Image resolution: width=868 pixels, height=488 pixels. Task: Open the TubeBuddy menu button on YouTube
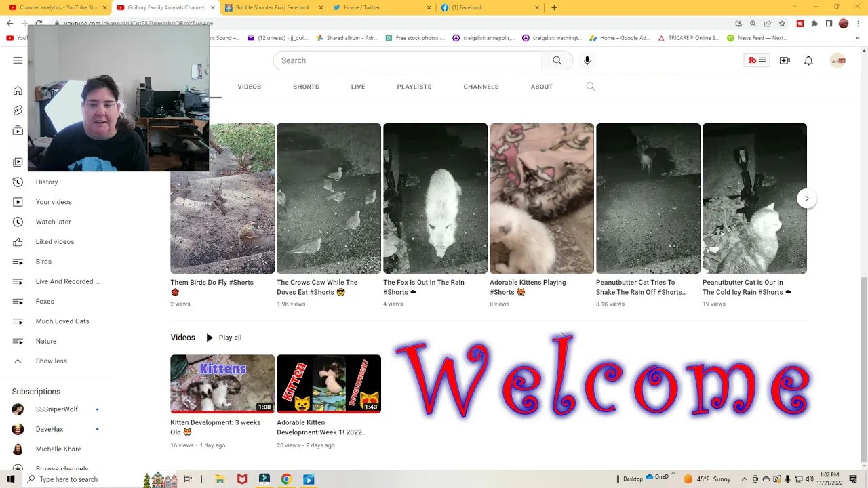click(757, 60)
